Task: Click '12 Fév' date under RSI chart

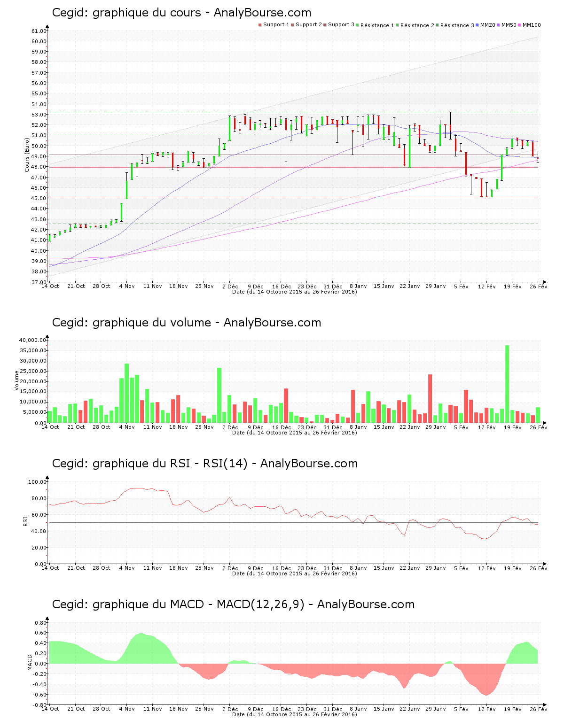Action: [487, 568]
